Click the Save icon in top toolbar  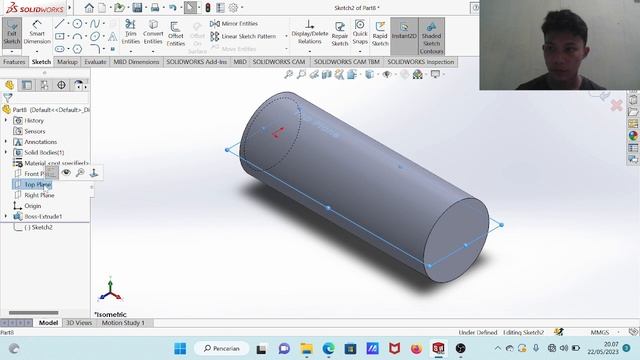point(137,7)
